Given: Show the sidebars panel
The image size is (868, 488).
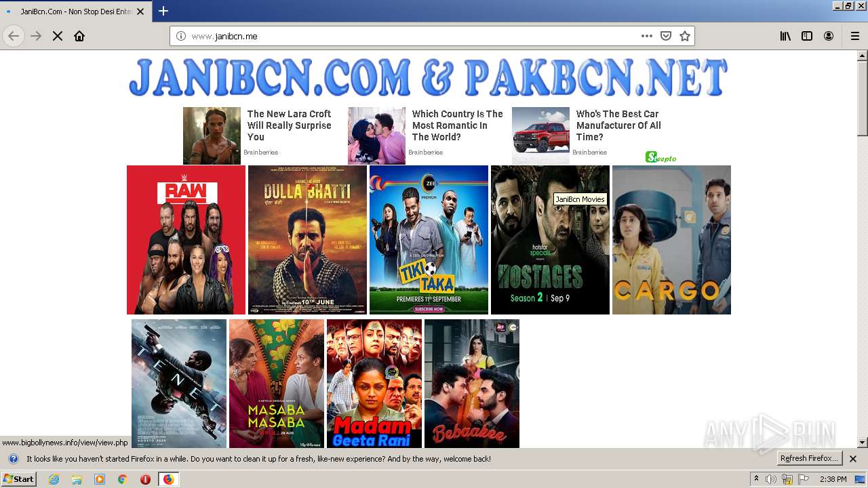Looking at the screenshot, I should click(x=807, y=36).
